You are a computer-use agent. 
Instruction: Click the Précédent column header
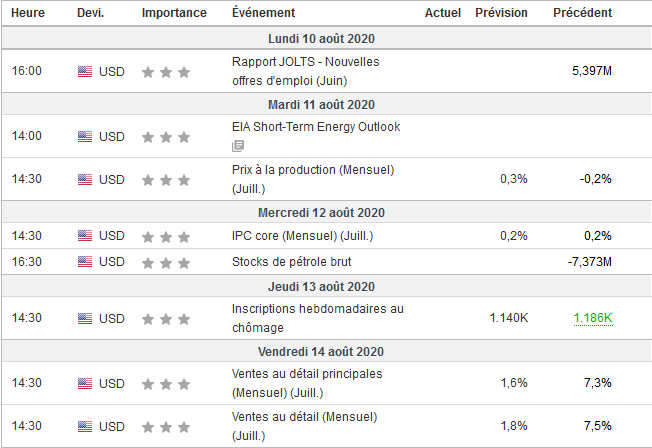point(582,13)
